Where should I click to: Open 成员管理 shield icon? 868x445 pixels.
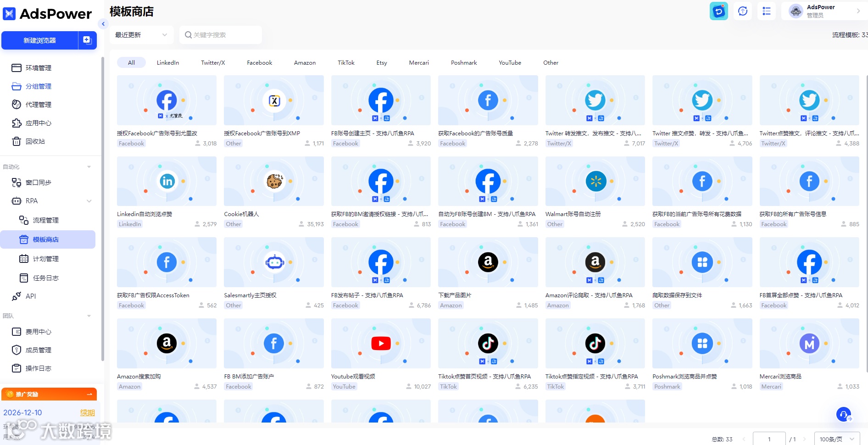[x=17, y=350]
